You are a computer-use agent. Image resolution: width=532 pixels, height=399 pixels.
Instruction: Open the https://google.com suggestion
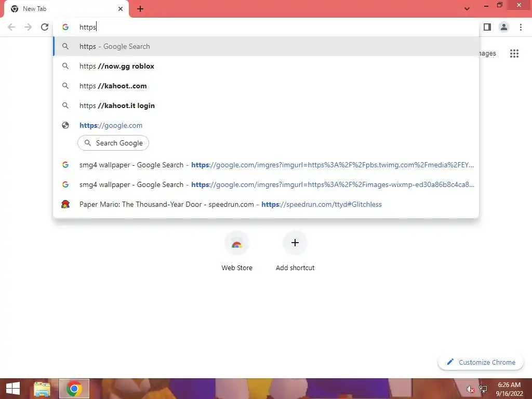tap(266, 125)
